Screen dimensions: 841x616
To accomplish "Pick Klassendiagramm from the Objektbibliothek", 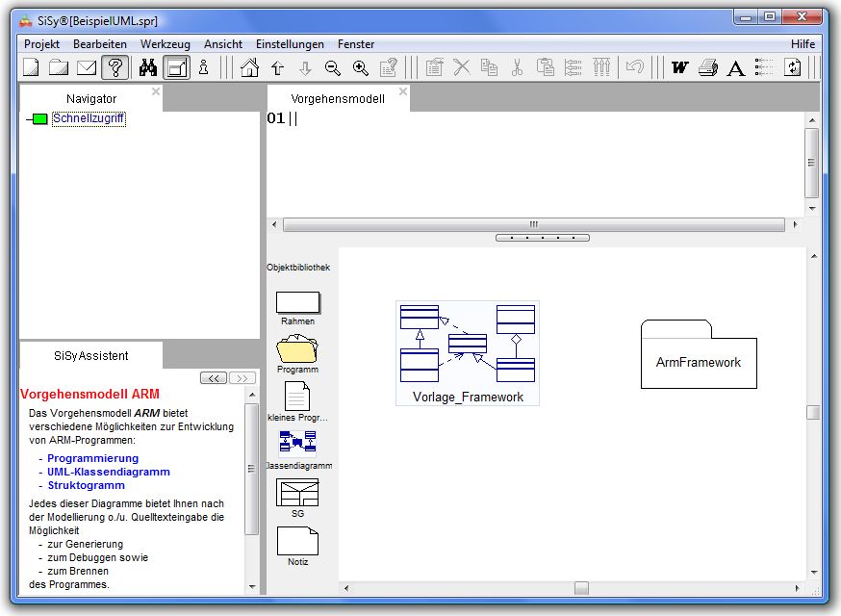I will pyautogui.click(x=298, y=449).
